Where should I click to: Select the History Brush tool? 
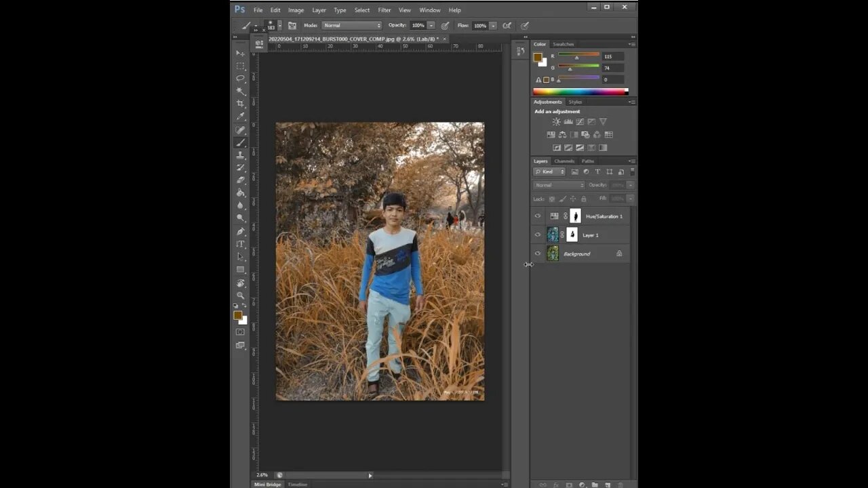click(x=240, y=167)
